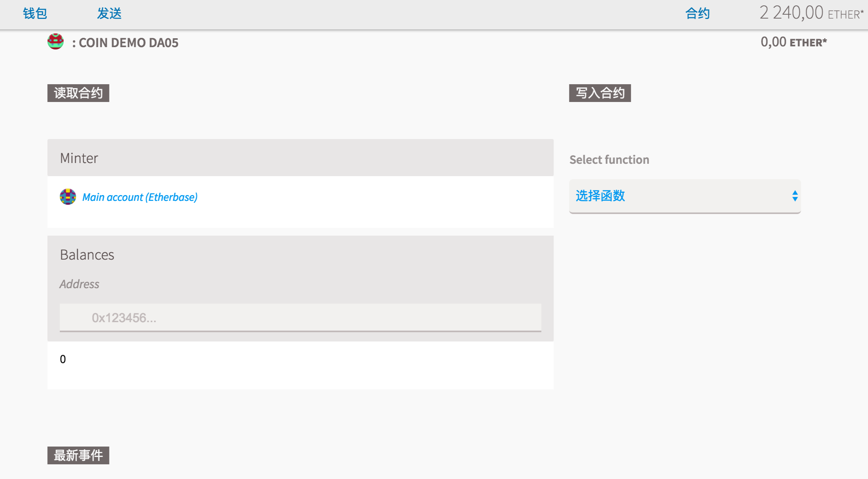Switch to the 发送 send tab

[x=109, y=14]
